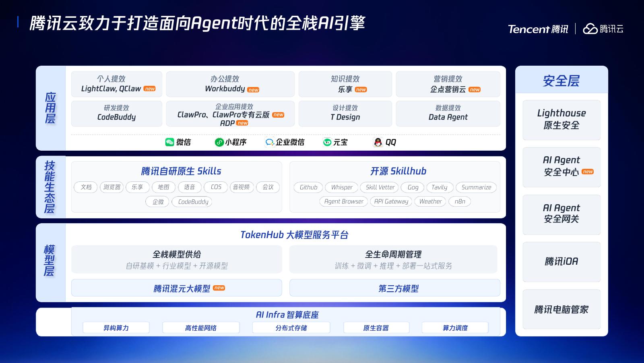Select the 知识提效 card
Viewport: 644px width, 363px height.
tap(345, 84)
